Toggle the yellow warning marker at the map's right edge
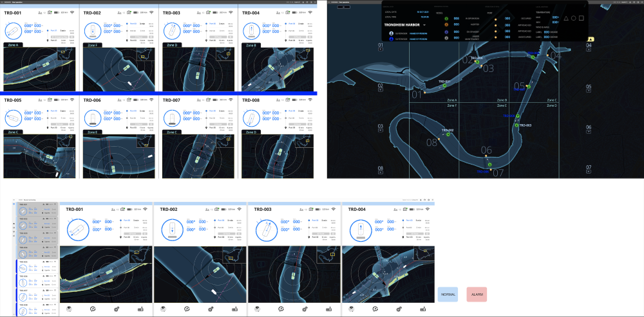Viewport: 644px width, 317px height. (x=591, y=39)
